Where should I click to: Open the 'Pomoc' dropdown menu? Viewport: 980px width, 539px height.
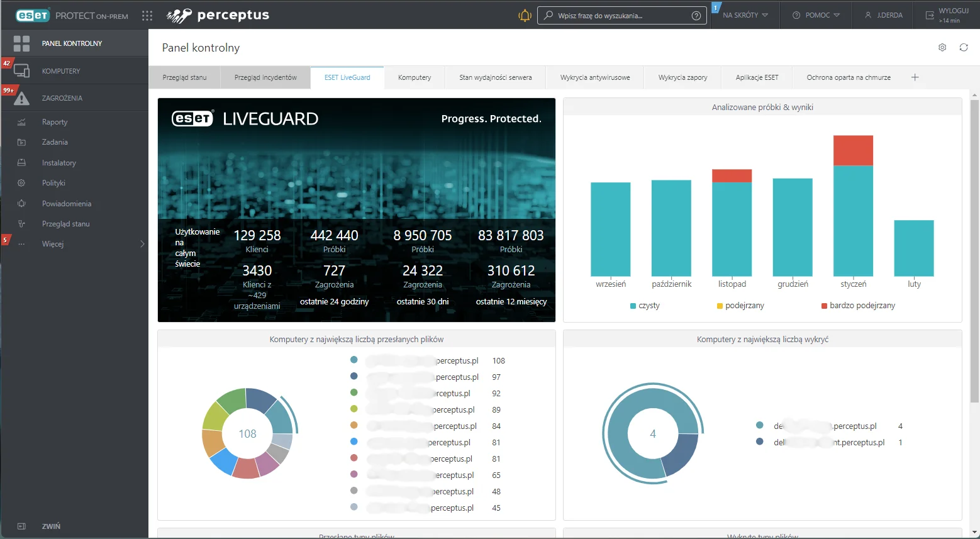[x=816, y=15]
